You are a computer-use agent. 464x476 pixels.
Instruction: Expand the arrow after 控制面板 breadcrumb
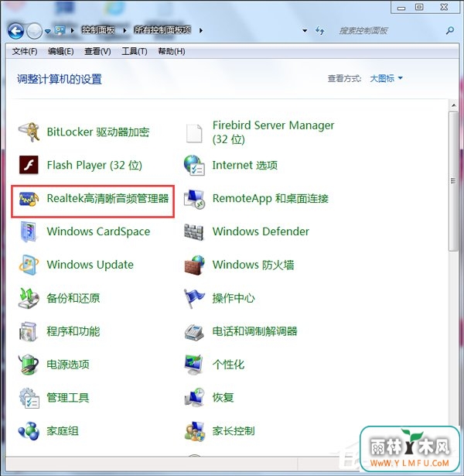tap(125, 30)
